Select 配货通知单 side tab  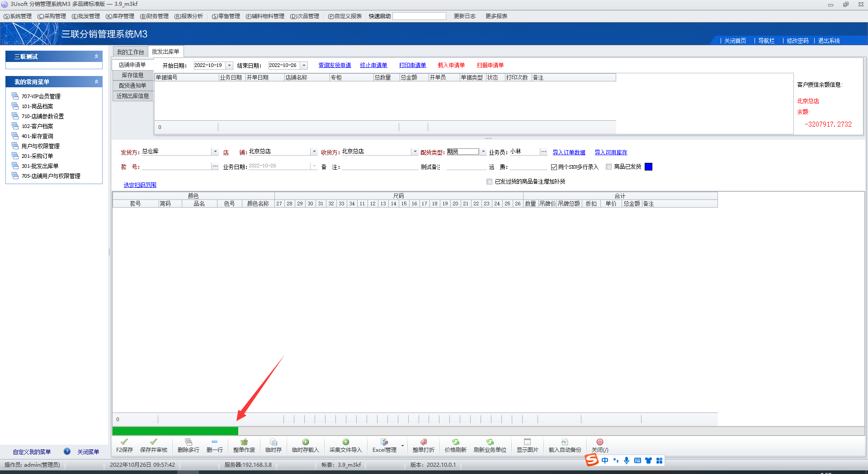coord(133,85)
